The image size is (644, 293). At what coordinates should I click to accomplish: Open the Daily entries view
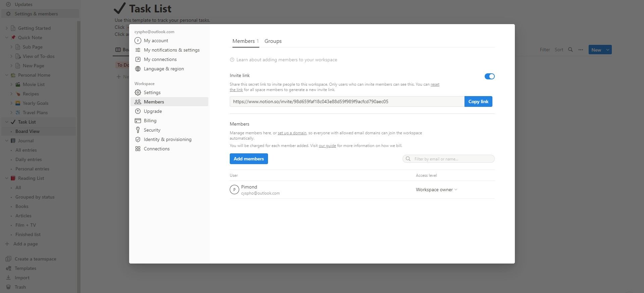(29, 159)
